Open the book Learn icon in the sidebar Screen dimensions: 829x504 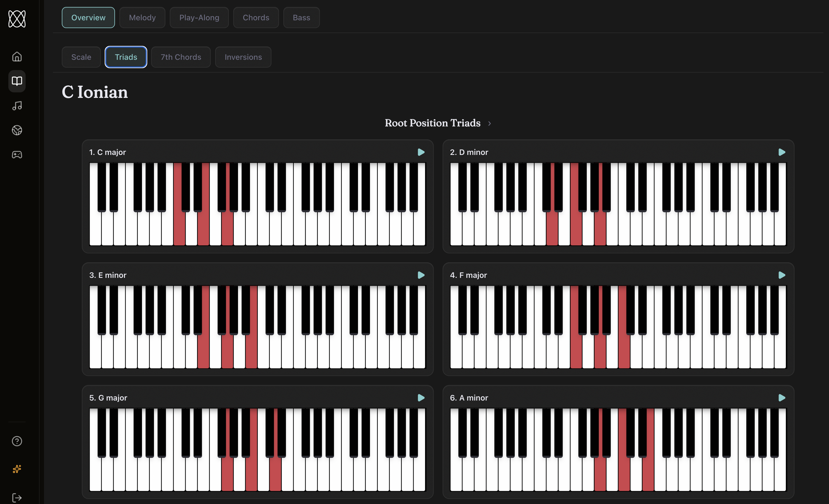click(17, 81)
